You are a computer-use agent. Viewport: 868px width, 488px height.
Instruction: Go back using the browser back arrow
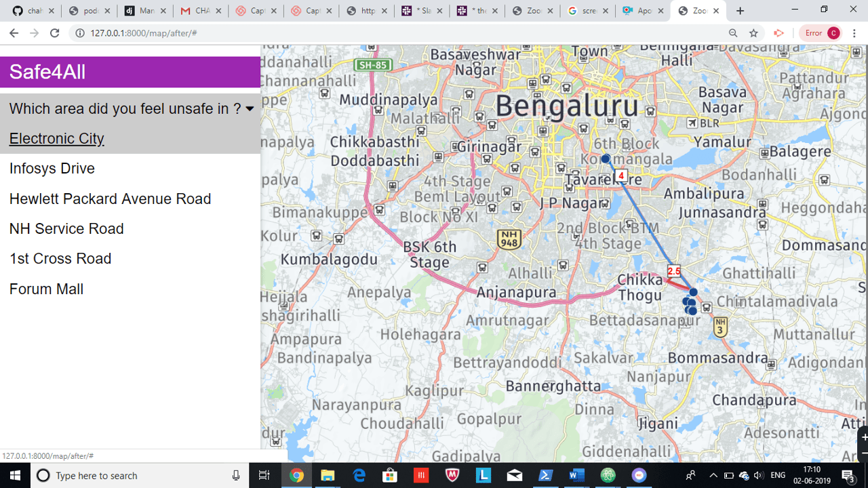pyautogui.click(x=14, y=33)
